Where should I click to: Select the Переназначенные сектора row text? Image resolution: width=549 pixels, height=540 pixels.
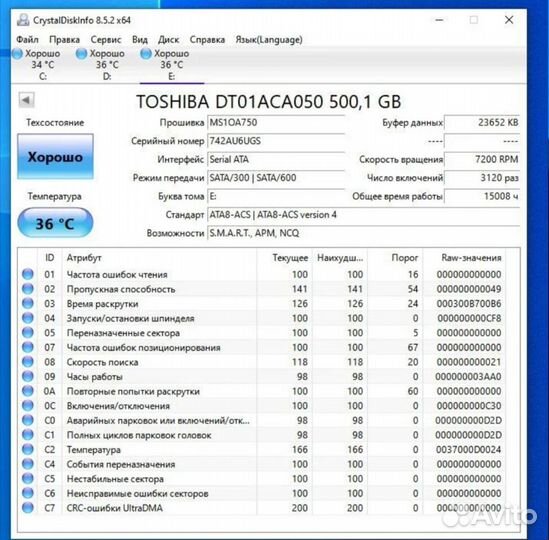click(x=123, y=333)
